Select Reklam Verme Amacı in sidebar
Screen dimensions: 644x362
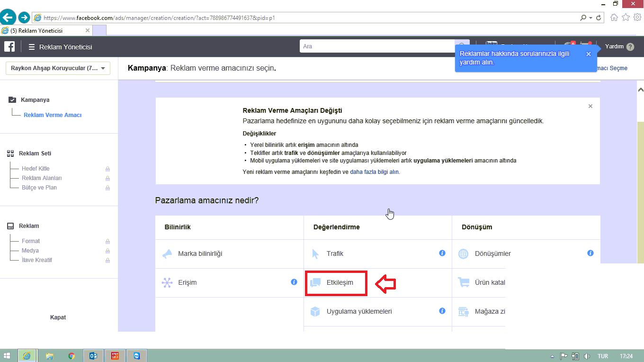click(53, 115)
